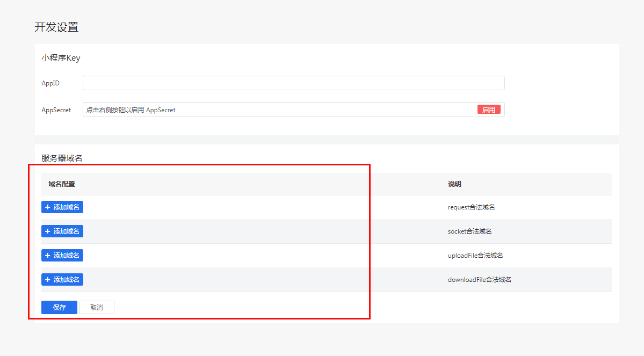Click the 域名配置 column header

tap(62, 184)
